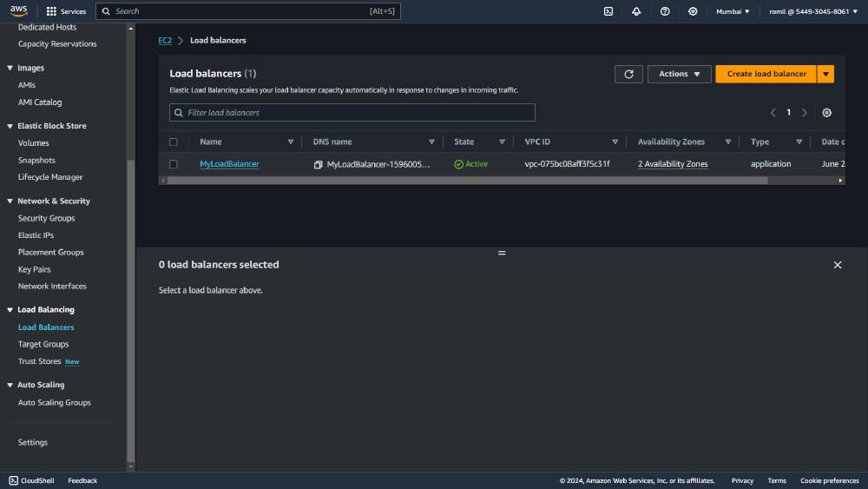Open Target Groups in sidebar
Viewport: 868px width, 489px height.
pos(43,344)
